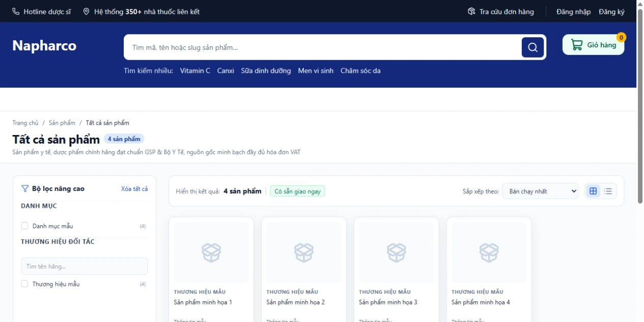Click the phone icon beside Hotline dược sĩ
The image size is (644, 322).
[16, 11]
